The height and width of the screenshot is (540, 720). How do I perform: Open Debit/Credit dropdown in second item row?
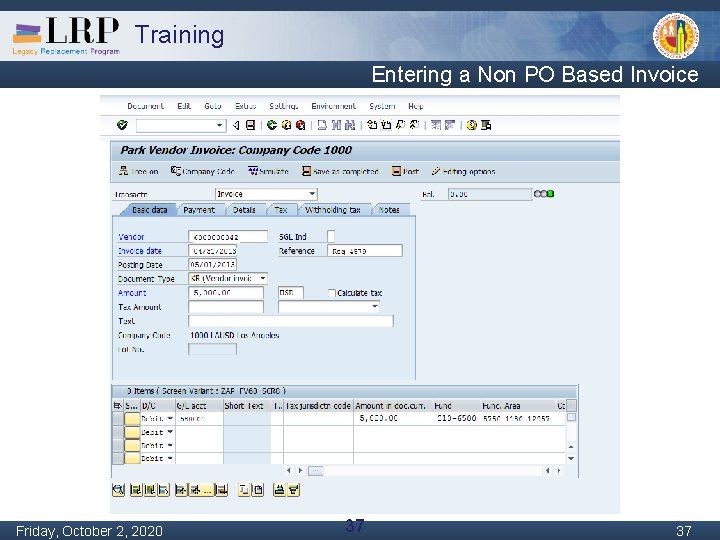coord(170,432)
